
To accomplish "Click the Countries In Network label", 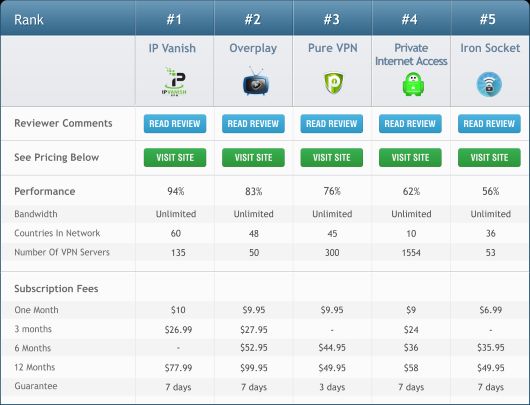I will click(57, 233).
